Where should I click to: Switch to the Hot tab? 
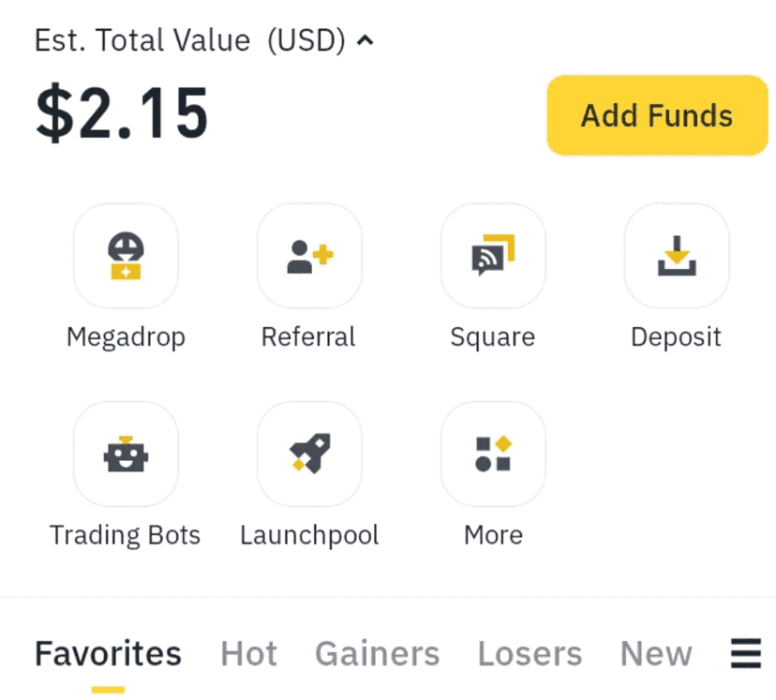coord(248,653)
